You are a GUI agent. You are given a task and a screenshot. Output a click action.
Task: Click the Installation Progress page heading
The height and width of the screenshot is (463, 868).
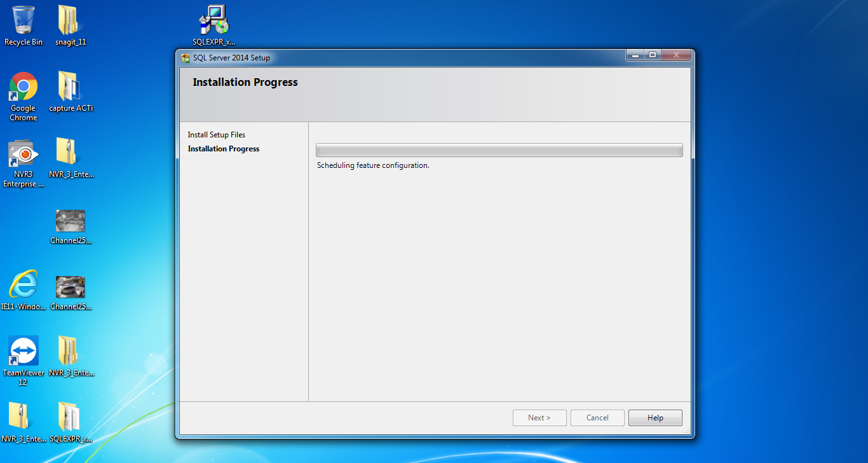click(x=245, y=82)
